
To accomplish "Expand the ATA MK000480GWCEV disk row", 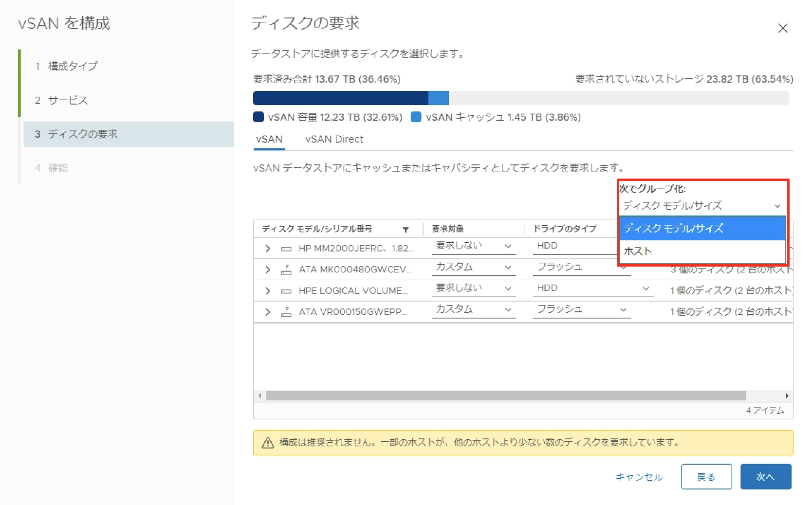I will click(x=267, y=270).
